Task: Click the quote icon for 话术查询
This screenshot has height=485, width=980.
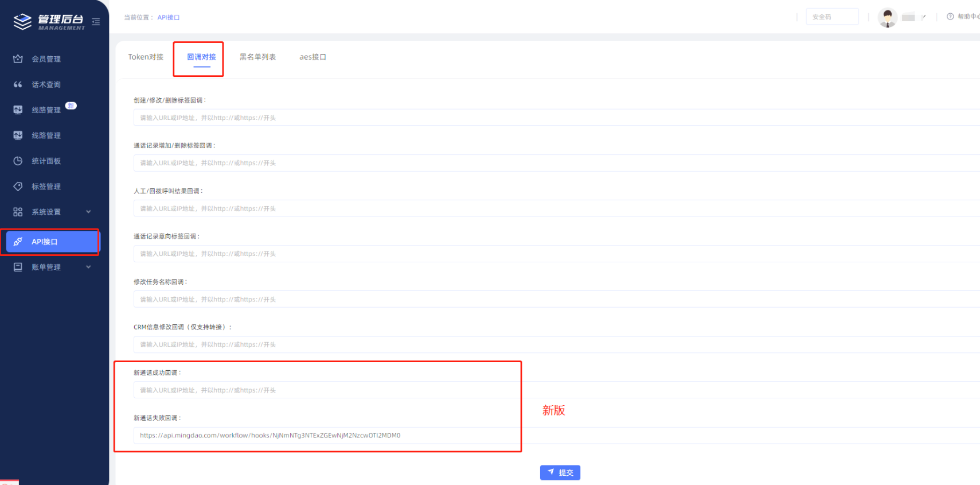Action: (18, 84)
